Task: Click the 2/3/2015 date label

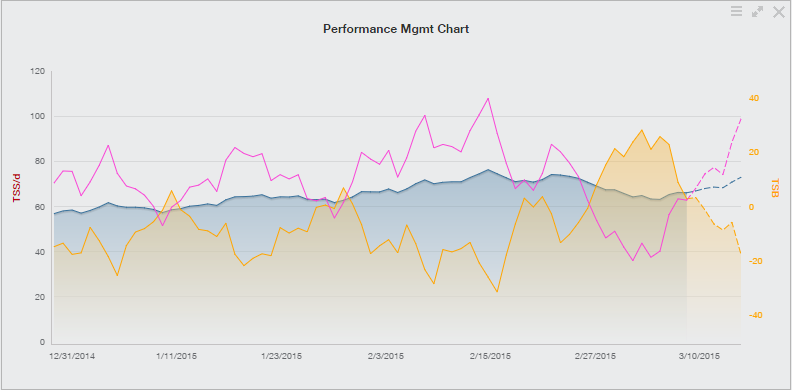Action: [386, 356]
